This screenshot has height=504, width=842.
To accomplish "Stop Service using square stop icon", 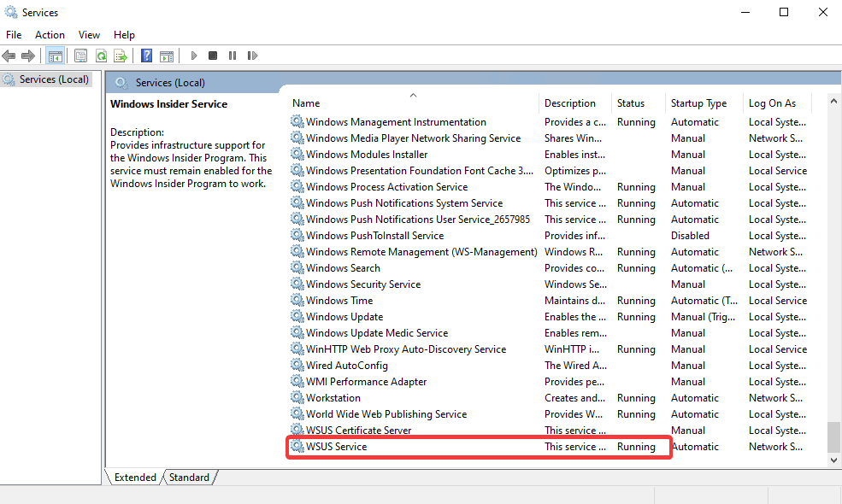I will pyautogui.click(x=213, y=56).
